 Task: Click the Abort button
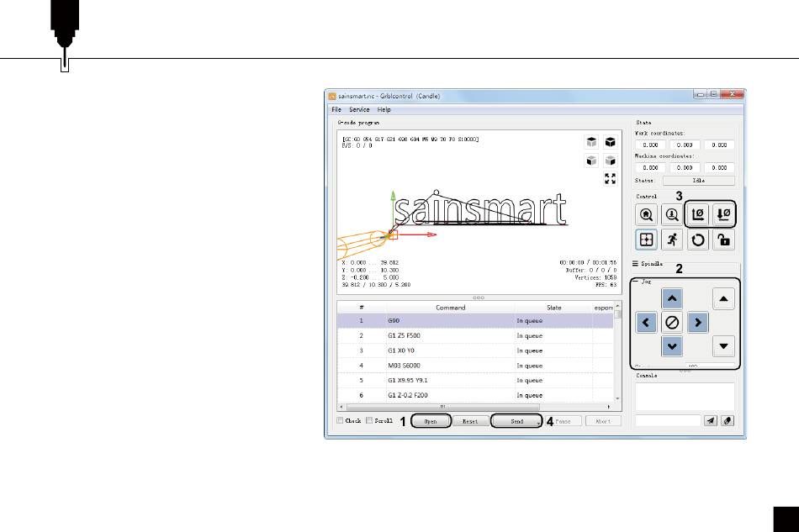[603, 421]
